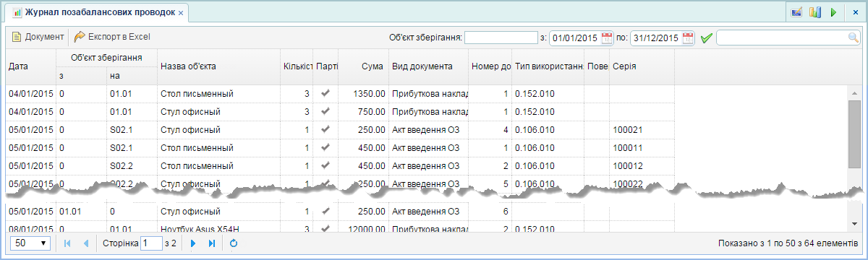
Task: Go to previous page icon
Action: 85,243
